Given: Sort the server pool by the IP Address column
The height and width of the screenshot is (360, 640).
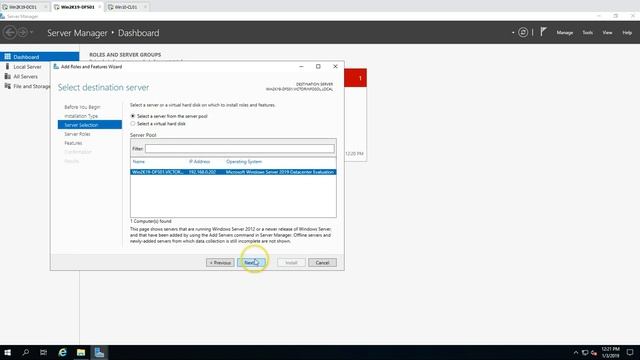Looking at the screenshot, I should 200,162.
